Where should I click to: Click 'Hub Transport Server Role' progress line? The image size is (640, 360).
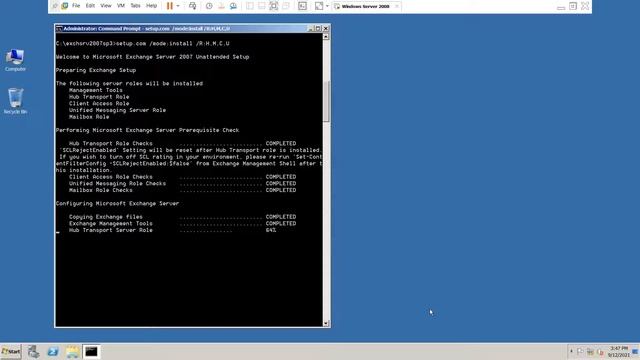[173, 230]
